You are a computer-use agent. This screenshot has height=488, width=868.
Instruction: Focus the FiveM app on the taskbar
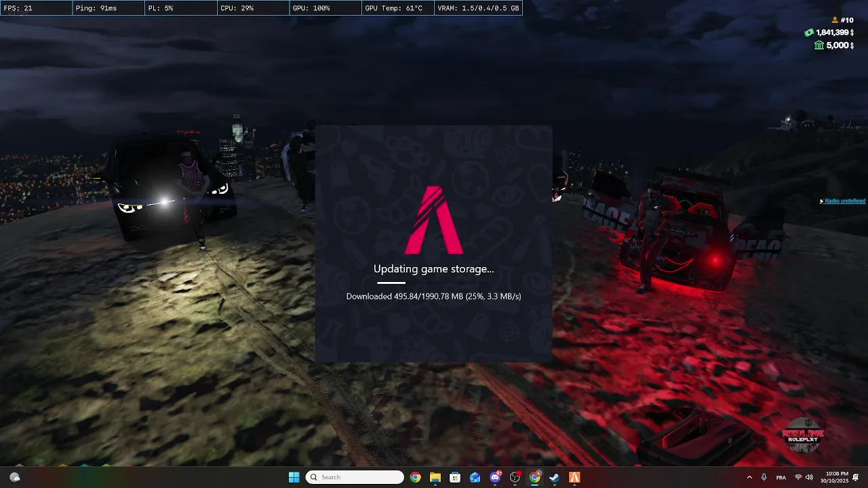tap(574, 477)
